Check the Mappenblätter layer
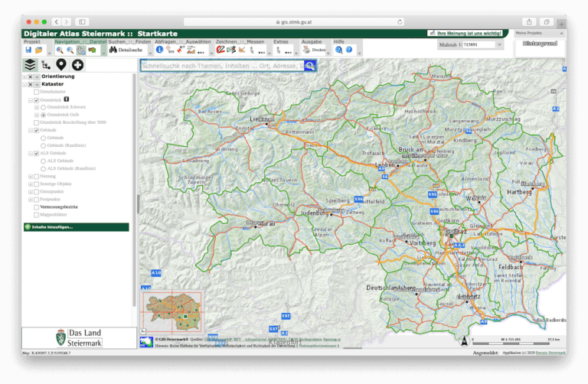The width and height of the screenshot is (588, 384). [37, 215]
